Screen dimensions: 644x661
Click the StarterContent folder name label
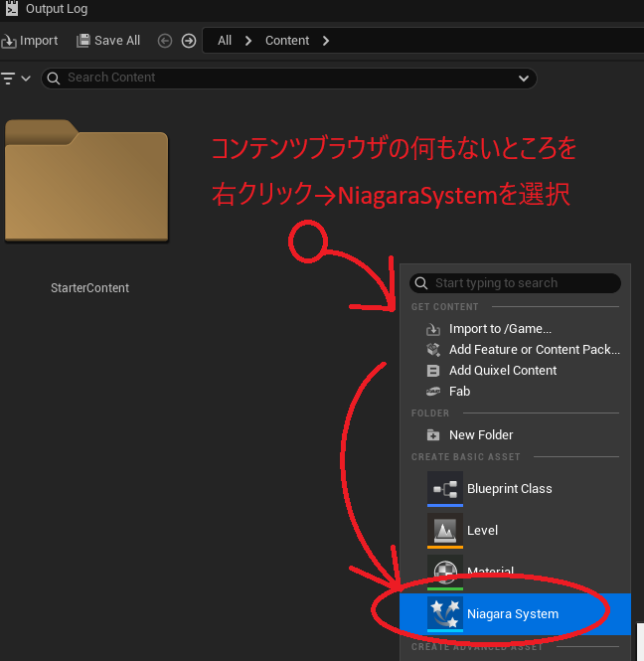[x=89, y=288]
